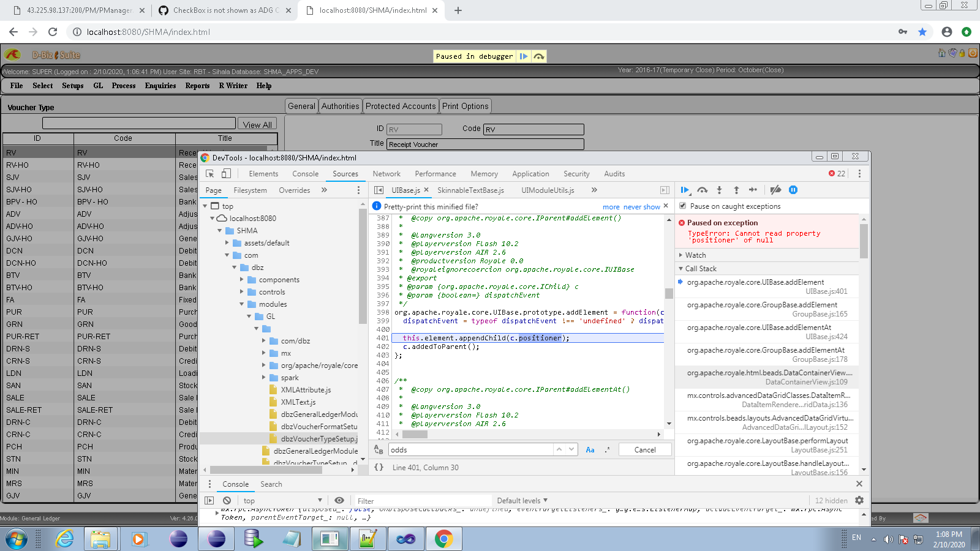The image size is (980, 551).
Task: Click the inspect element picker icon
Action: 210,174
